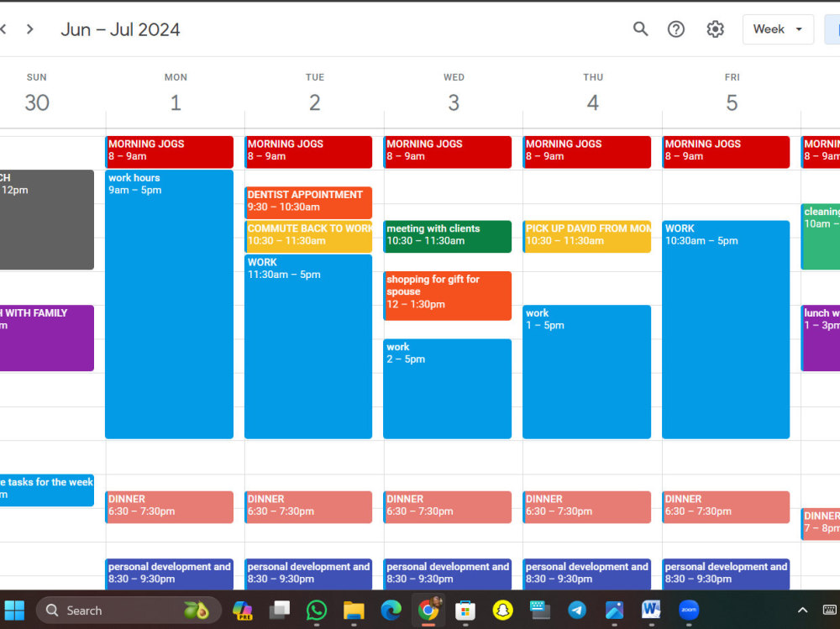Select Tuesday 2 date header
Image resolution: width=840 pixels, height=629 pixels.
tap(315, 102)
